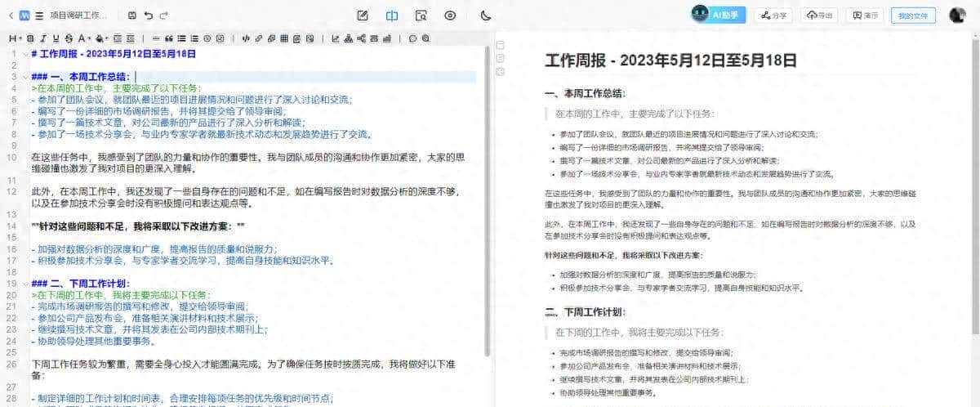Open the background fill color dropdown
The image size is (980, 407).
click(x=101, y=38)
